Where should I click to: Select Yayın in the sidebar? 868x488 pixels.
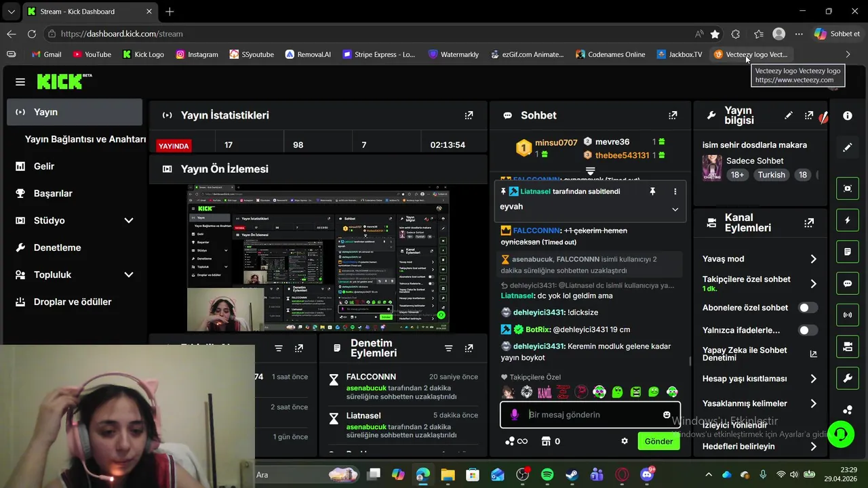pos(75,112)
